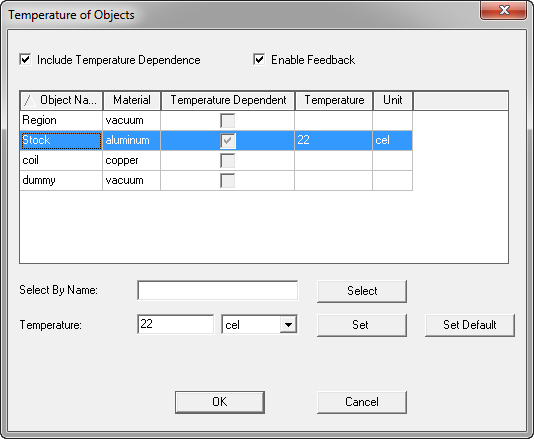This screenshot has height=439, width=534.
Task: Toggle Include Temperature Dependence checkbox
Action: (26, 60)
